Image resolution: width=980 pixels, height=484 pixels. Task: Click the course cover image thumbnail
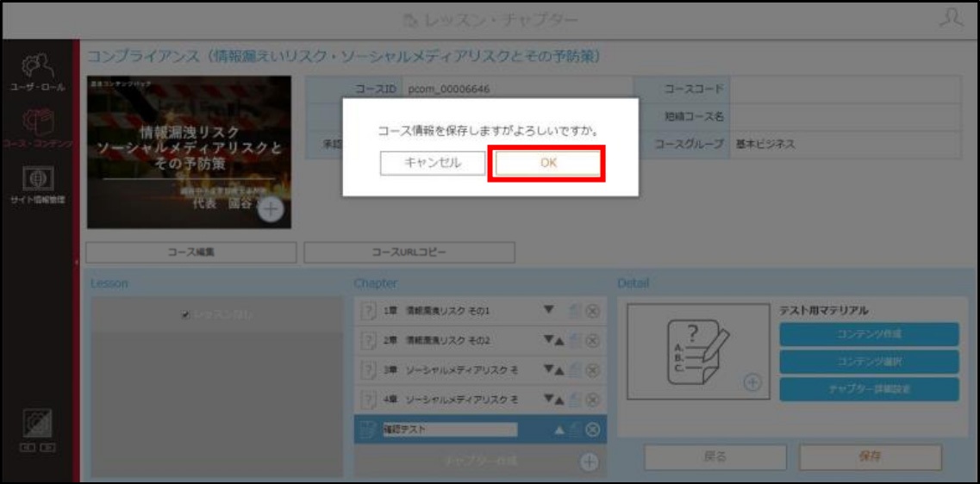pyautogui.click(x=190, y=152)
